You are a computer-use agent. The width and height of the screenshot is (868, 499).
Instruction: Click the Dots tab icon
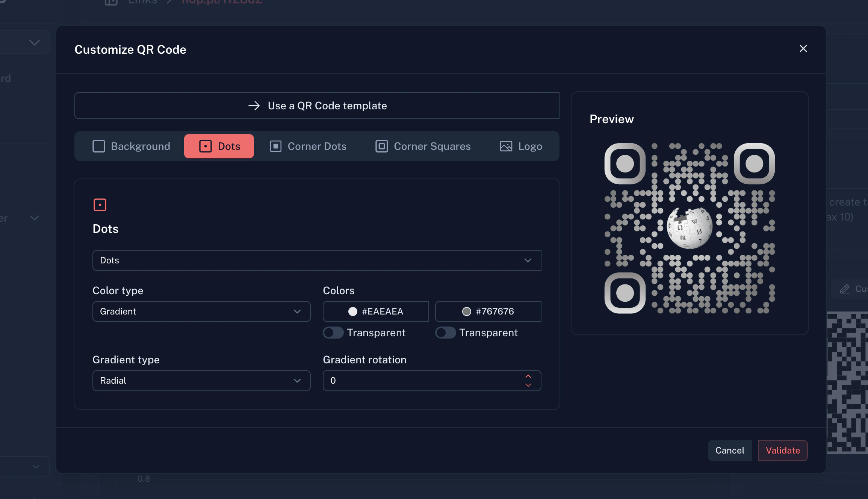pyautogui.click(x=205, y=146)
